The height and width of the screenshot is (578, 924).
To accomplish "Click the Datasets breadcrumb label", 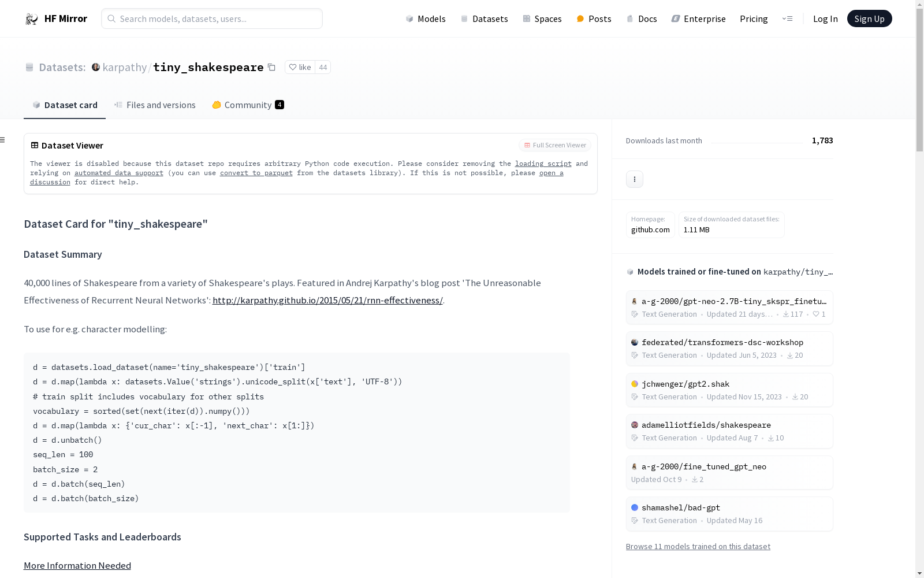I will [x=62, y=67].
